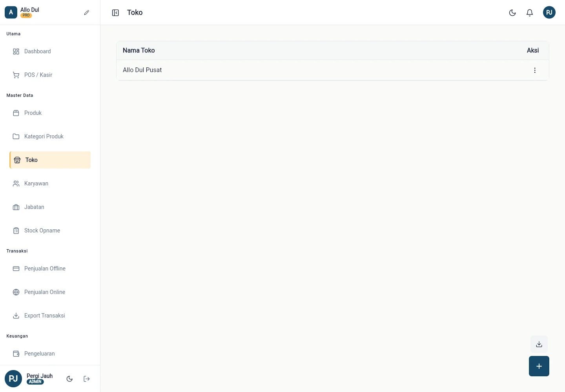Click the wallet icon beside Pengeluaran
Screen dimensions: 565x392
pyautogui.click(x=16, y=354)
